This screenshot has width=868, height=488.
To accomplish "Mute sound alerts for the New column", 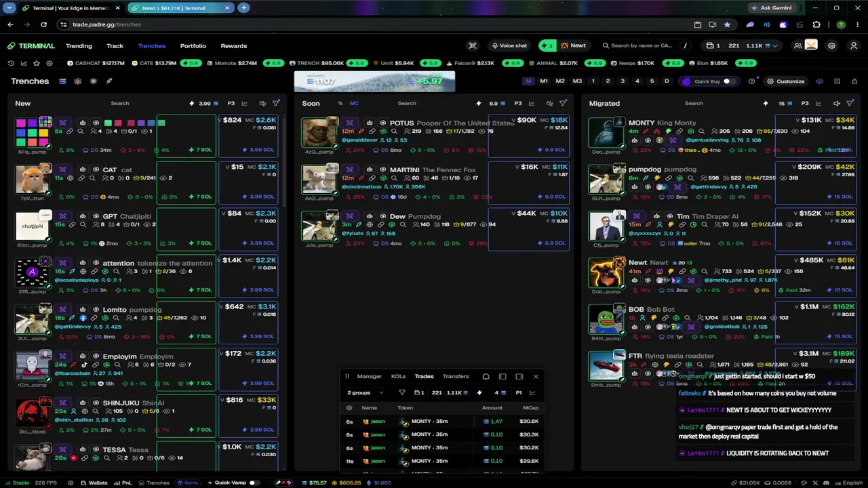I will pos(262,104).
